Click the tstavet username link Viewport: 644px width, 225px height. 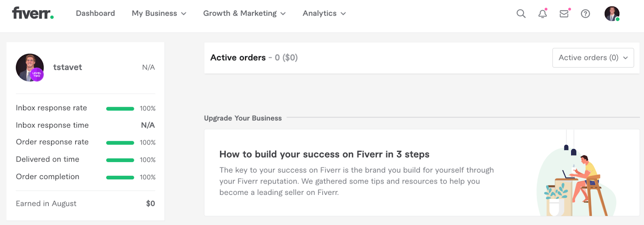(68, 67)
